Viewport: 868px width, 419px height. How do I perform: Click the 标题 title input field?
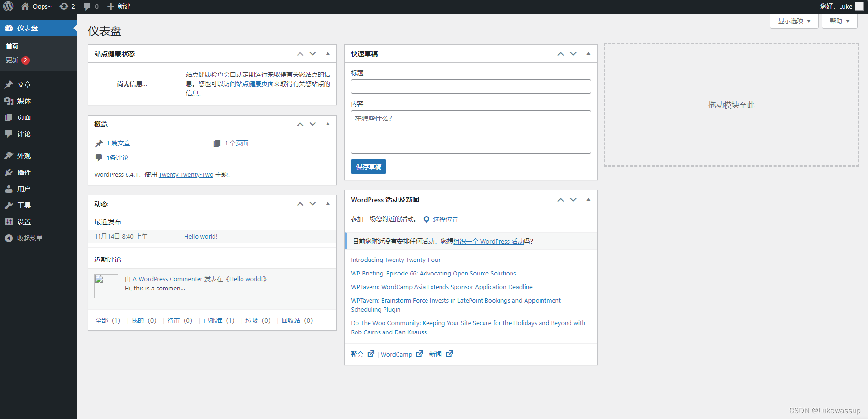coord(471,87)
